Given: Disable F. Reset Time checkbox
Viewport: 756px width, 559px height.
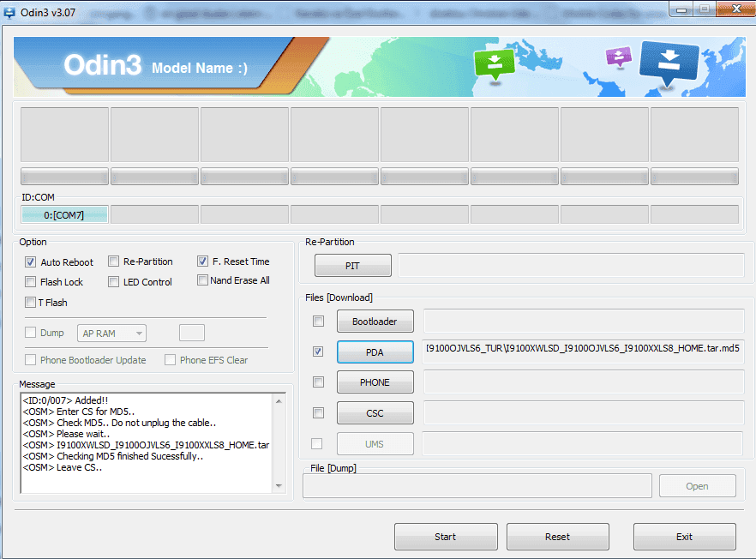Looking at the screenshot, I should pyautogui.click(x=203, y=261).
